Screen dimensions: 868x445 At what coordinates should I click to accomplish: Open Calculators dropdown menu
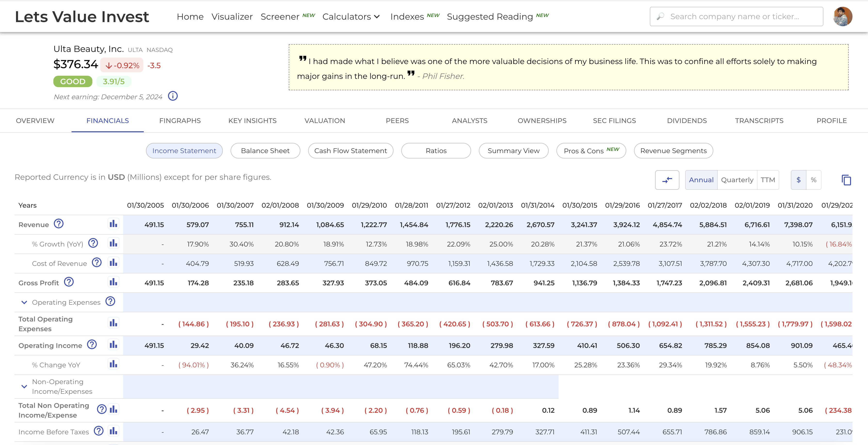[351, 16]
